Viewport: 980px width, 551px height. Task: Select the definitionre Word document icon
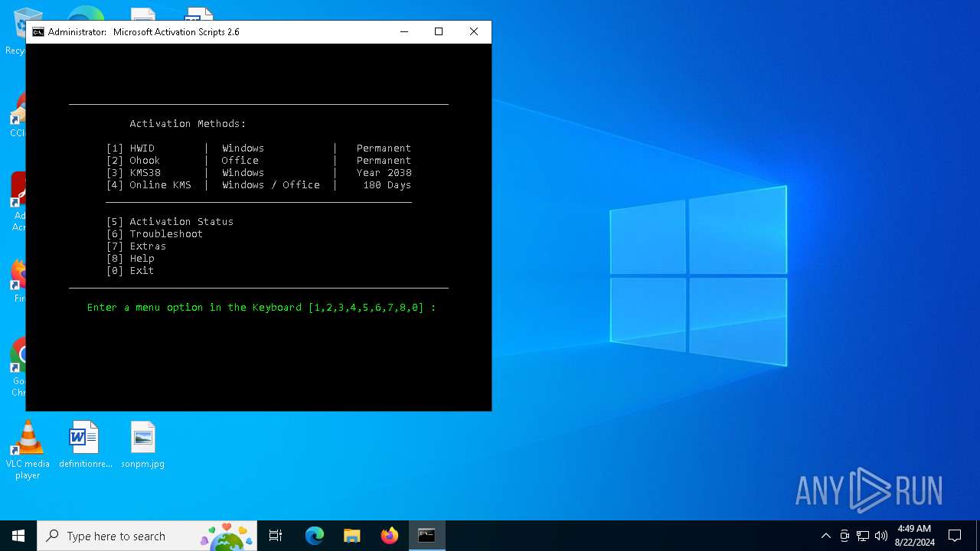[x=85, y=445]
